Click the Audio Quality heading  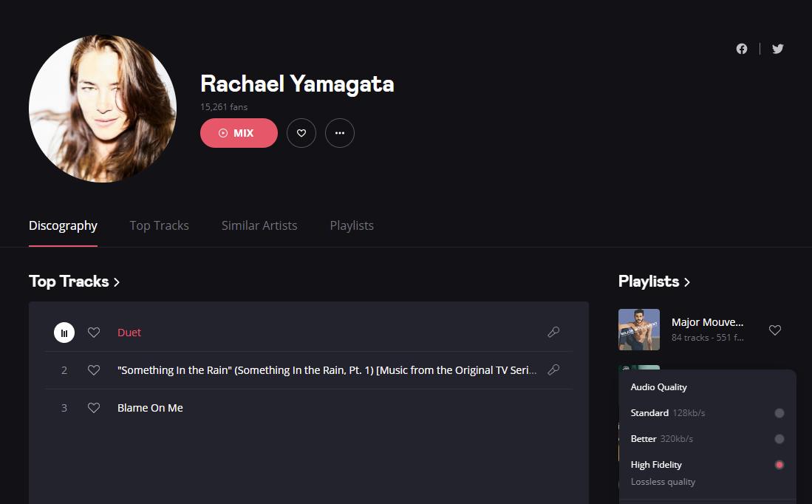click(659, 387)
